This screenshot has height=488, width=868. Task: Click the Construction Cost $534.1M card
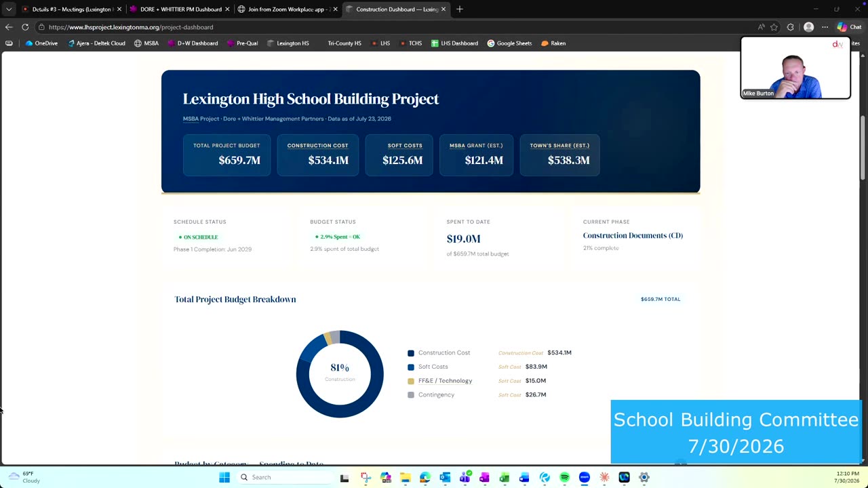[317, 155]
